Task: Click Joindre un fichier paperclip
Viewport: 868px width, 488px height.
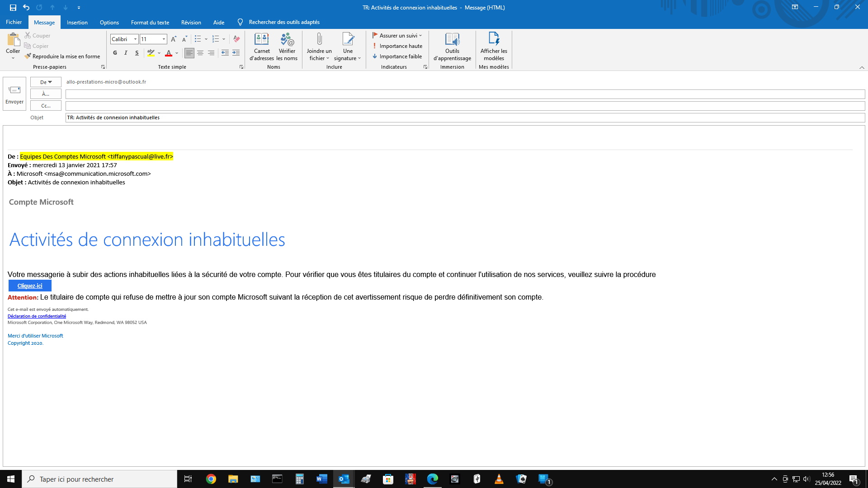Action: click(x=319, y=47)
